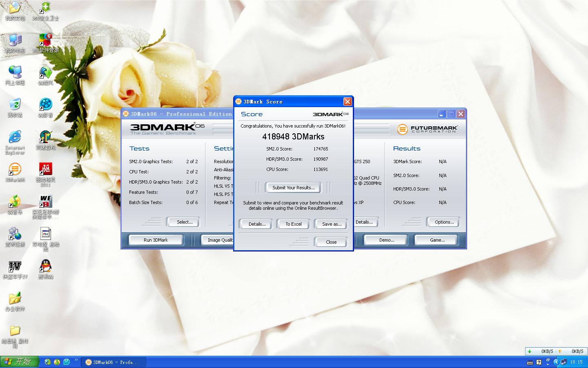
Task: Click the download speed 0KB/S indicator
Action: [x=541, y=351]
